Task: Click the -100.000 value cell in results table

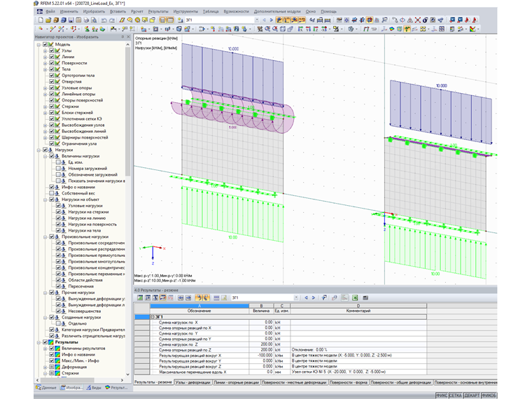Action: pyautogui.click(x=261, y=355)
